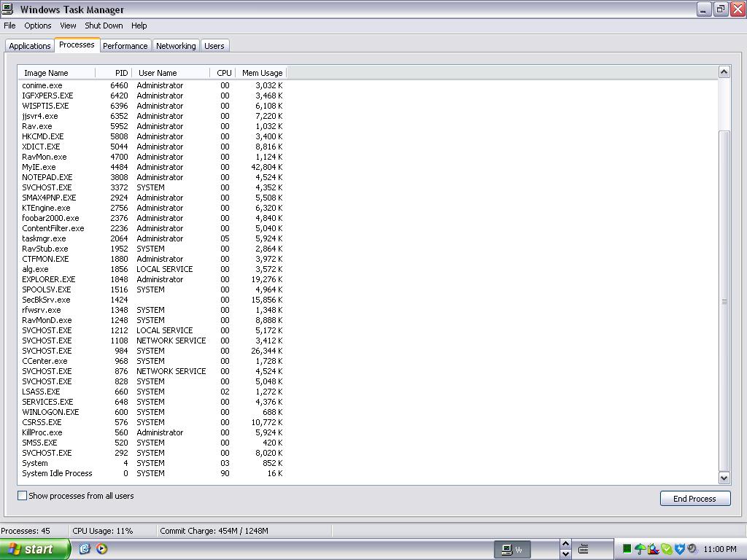Click the blue lightning shield tray icon

click(x=679, y=549)
